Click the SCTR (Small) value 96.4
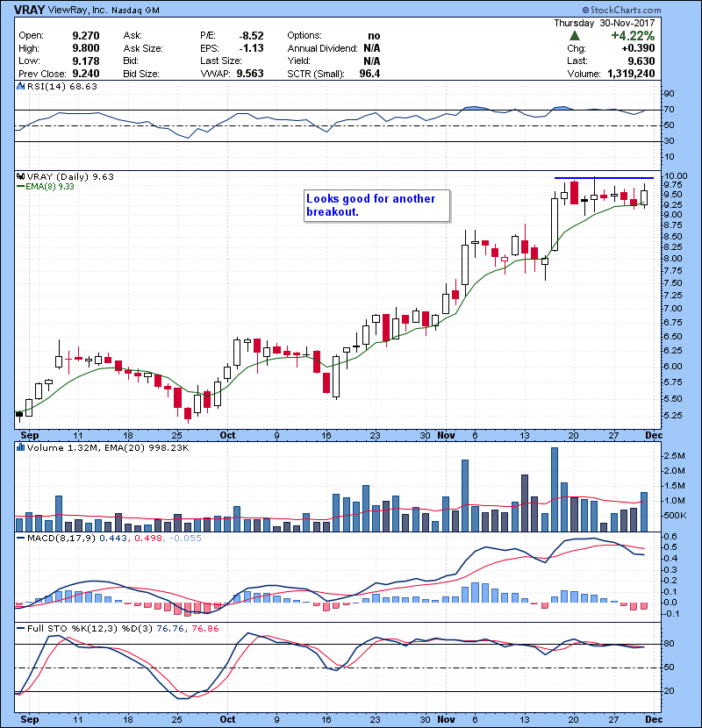 [369, 74]
